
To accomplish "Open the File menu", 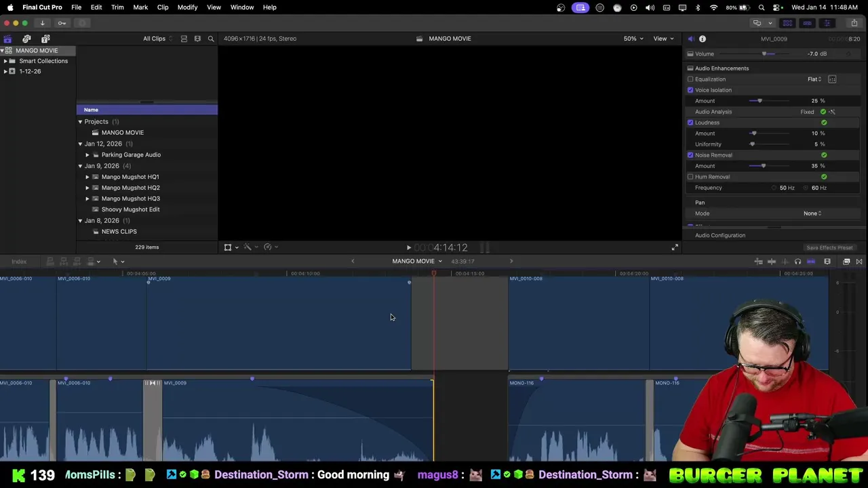I will click(x=76, y=7).
